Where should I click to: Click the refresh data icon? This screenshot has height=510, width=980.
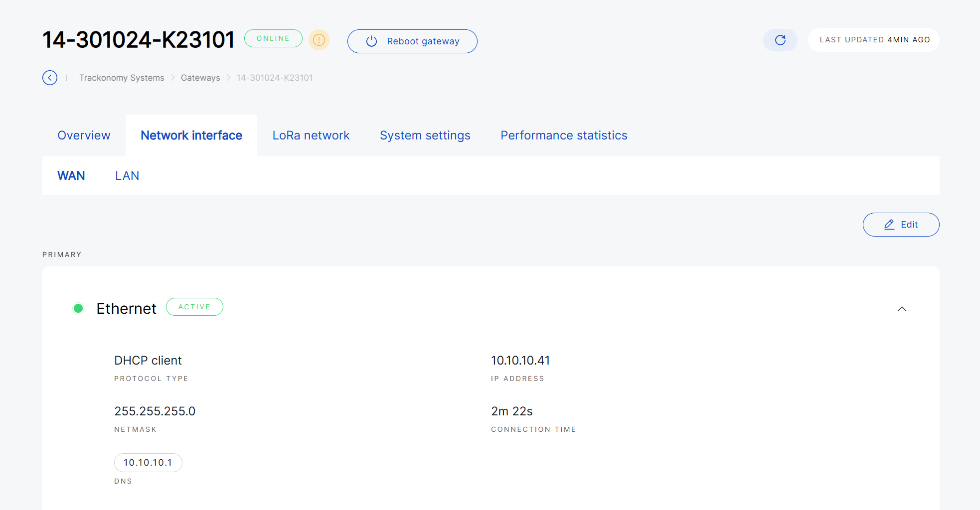point(780,40)
